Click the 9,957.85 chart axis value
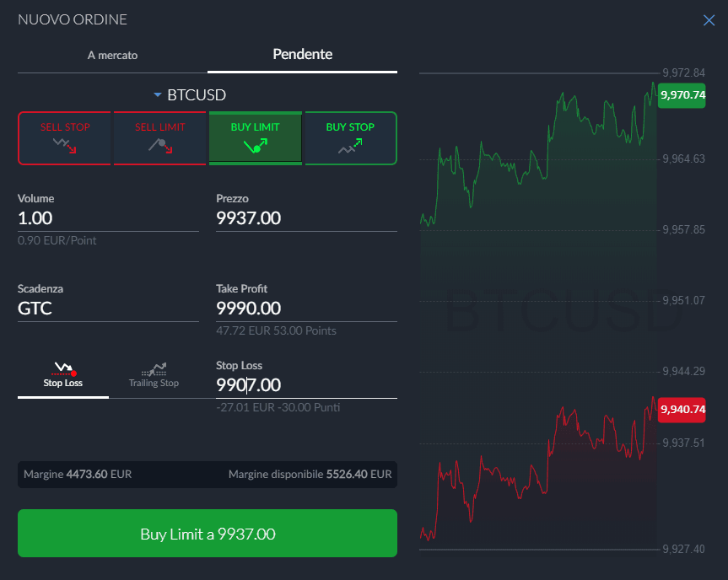728x580 pixels. [683, 229]
